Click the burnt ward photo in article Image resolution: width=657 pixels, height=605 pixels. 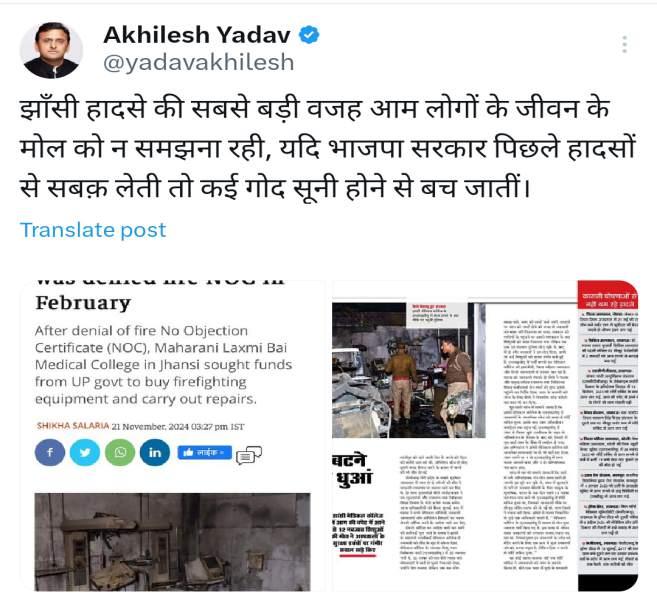click(173, 542)
